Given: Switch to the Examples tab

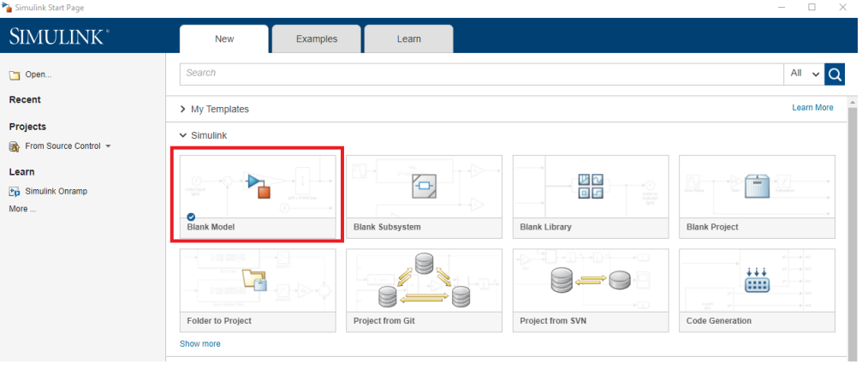Looking at the screenshot, I should (317, 39).
